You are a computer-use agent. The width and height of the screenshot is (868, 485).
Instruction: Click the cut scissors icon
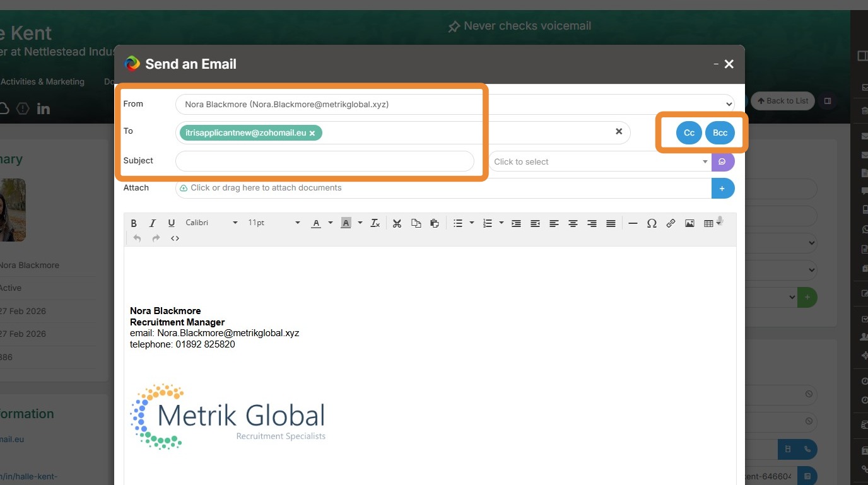point(397,223)
